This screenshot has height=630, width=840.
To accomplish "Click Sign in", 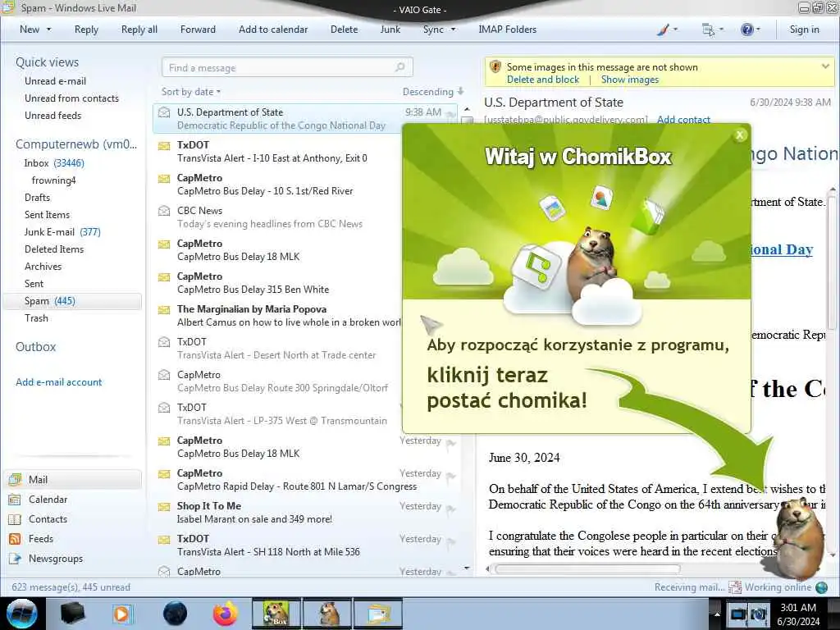I will click(x=804, y=30).
